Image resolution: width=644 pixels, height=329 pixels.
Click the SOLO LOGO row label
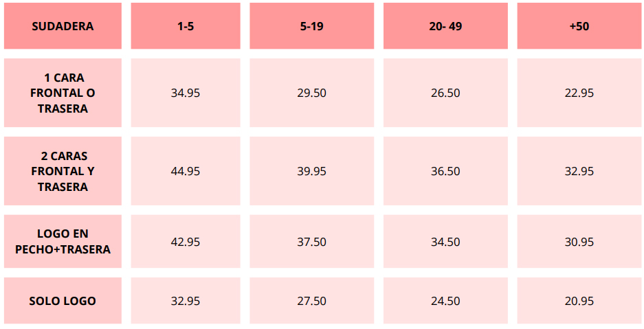63,301
